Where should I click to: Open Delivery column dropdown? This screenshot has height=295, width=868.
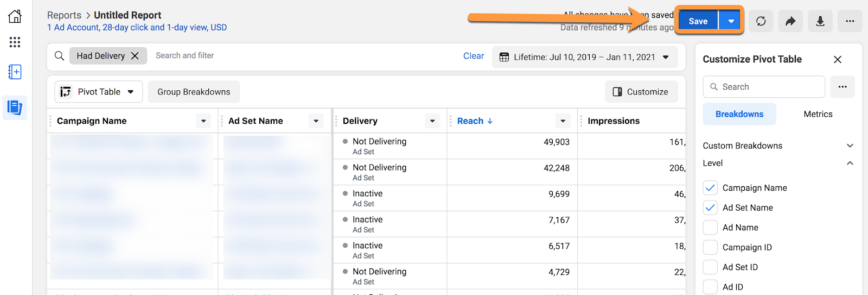pyautogui.click(x=432, y=121)
